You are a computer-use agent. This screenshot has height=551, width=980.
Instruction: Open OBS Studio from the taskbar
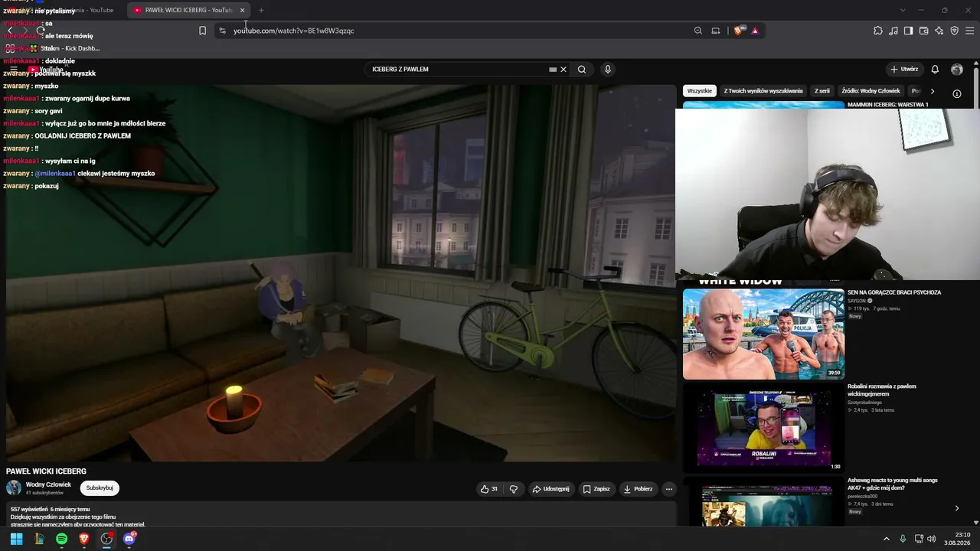106,539
